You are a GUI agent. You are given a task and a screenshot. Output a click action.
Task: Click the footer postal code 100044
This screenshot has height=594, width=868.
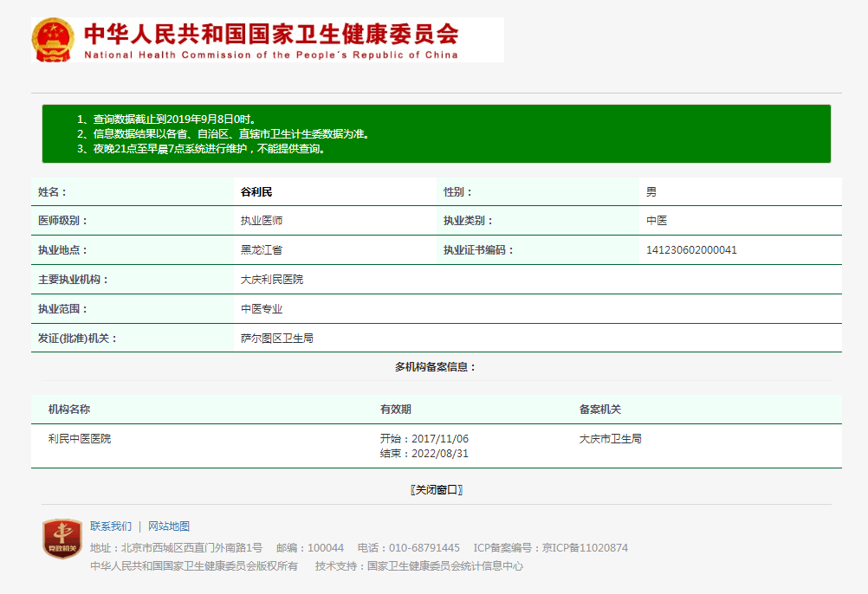pyautogui.click(x=326, y=547)
